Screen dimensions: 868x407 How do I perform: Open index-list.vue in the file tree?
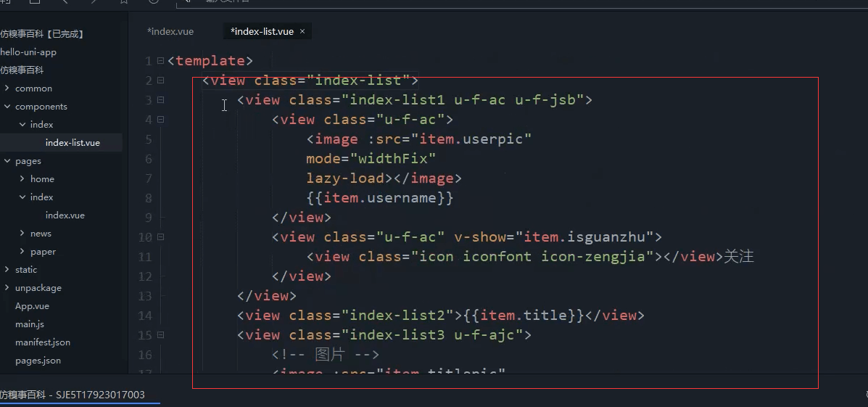[73, 142]
